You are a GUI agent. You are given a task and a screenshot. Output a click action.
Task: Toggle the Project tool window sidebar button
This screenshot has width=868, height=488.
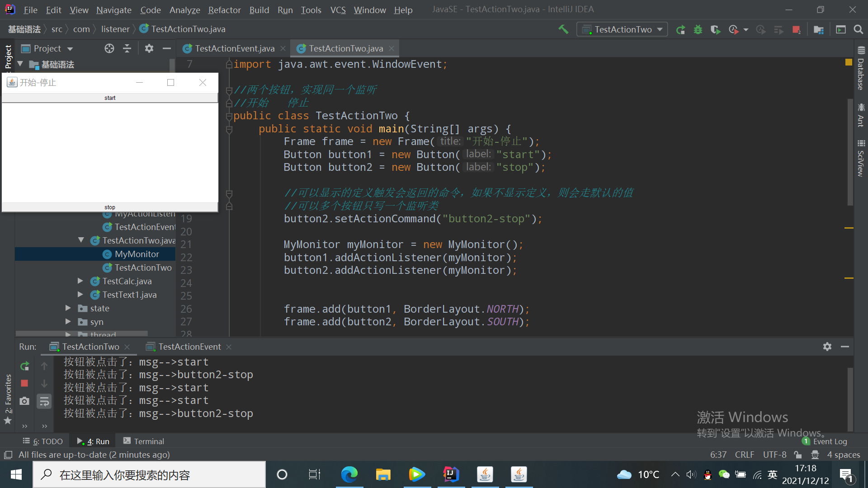[x=8, y=56]
